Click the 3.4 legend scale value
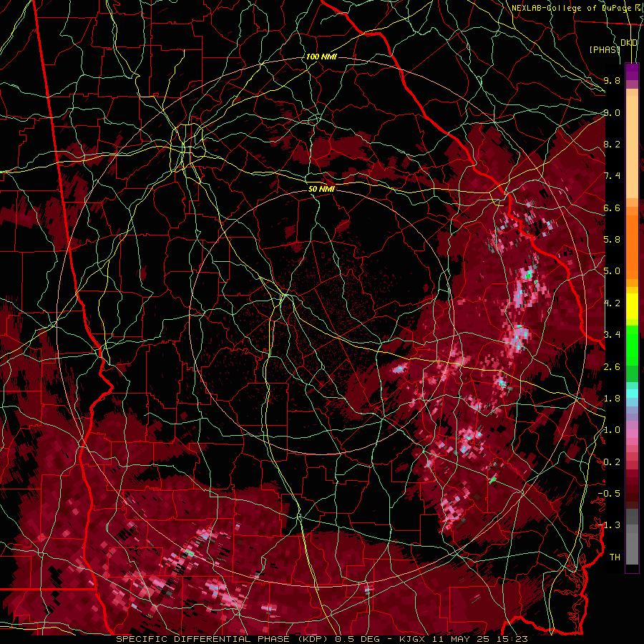 pos(612,335)
